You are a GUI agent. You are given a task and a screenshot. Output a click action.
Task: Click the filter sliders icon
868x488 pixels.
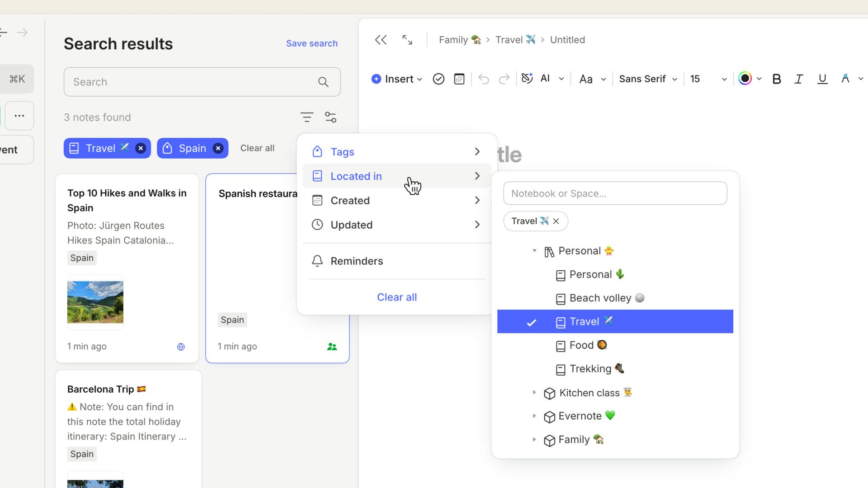(330, 117)
